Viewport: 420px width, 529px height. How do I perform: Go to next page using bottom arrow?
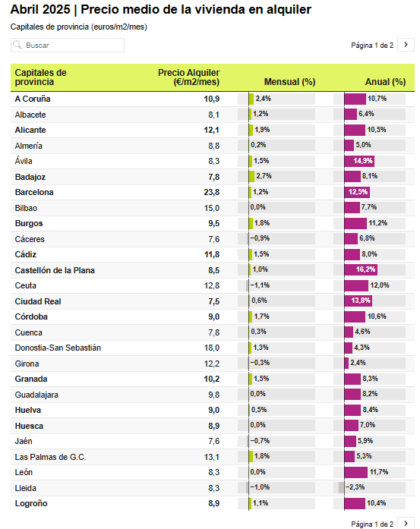pos(406,524)
